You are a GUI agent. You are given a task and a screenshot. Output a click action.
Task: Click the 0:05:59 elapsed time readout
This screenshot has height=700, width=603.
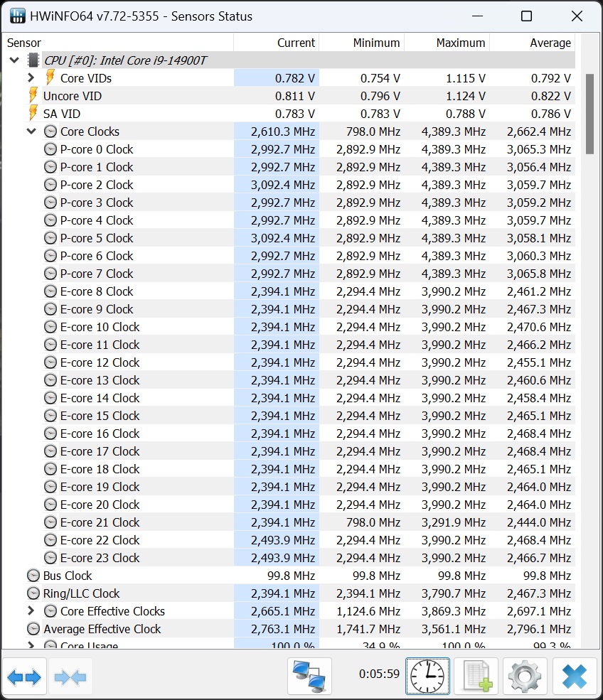[x=379, y=674]
